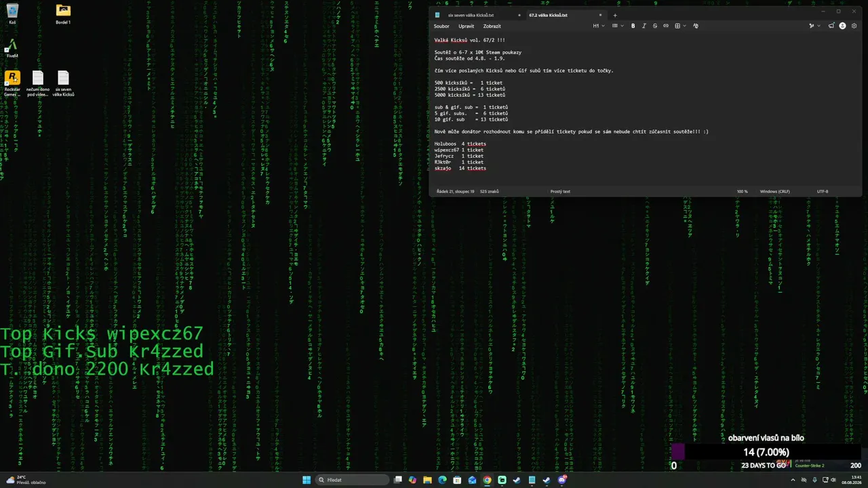Click the line 10 gif. sub = 13 ticketů
The image size is (868, 488).
(471, 119)
